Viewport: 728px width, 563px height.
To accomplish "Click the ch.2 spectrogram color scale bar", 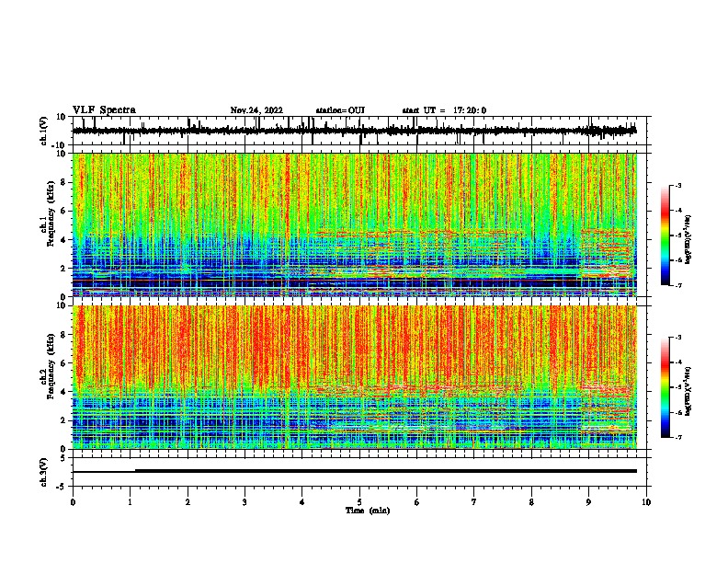I will pyautogui.click(x=665, y=387).
